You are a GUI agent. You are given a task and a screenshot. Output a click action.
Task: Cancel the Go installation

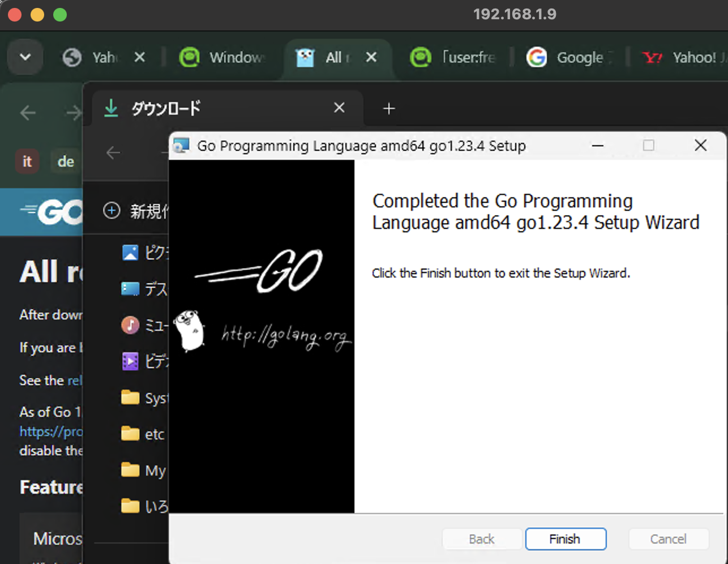pyautogui.click(x=669, y=539)
